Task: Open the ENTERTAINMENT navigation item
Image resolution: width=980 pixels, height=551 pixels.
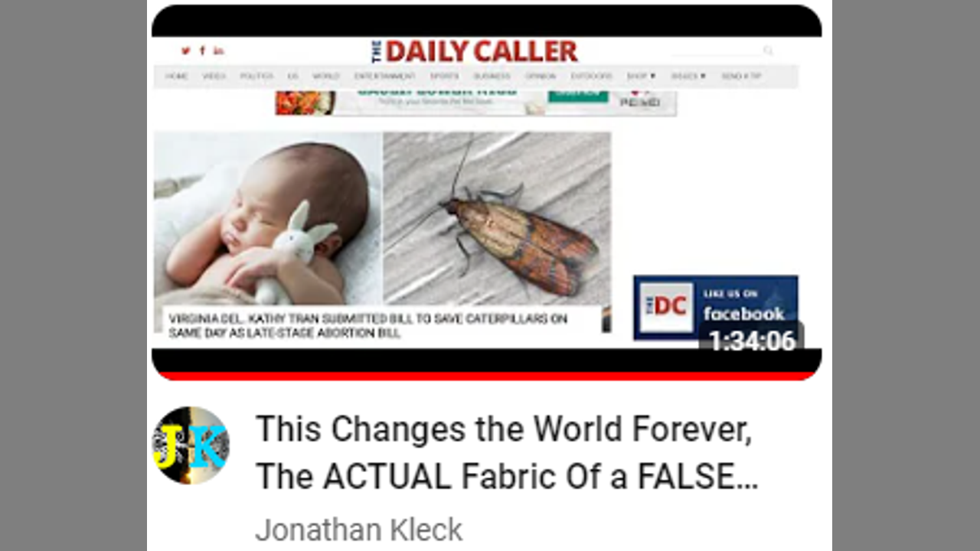Action: 385,77
